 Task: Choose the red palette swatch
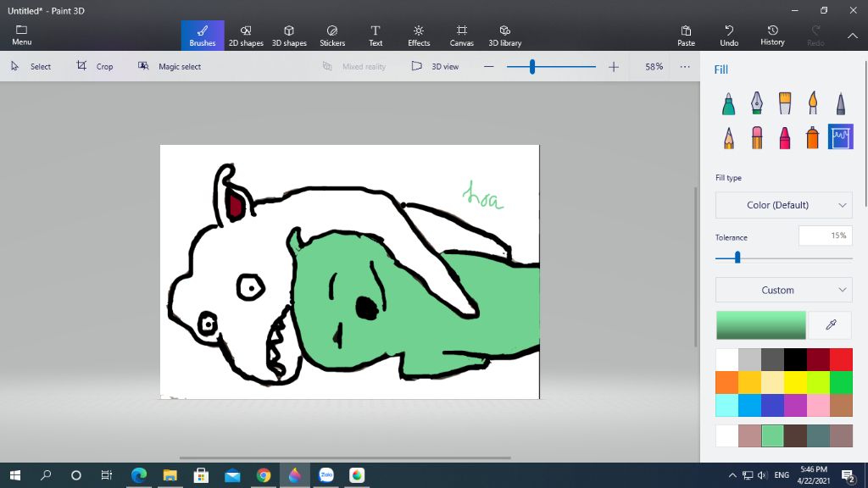click(x=841, y=359)
